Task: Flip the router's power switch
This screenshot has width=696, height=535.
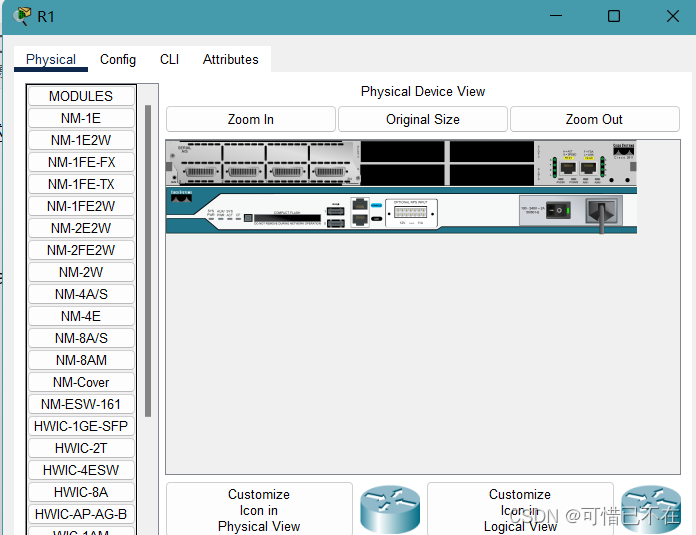Action: click(x=558, y=210)
